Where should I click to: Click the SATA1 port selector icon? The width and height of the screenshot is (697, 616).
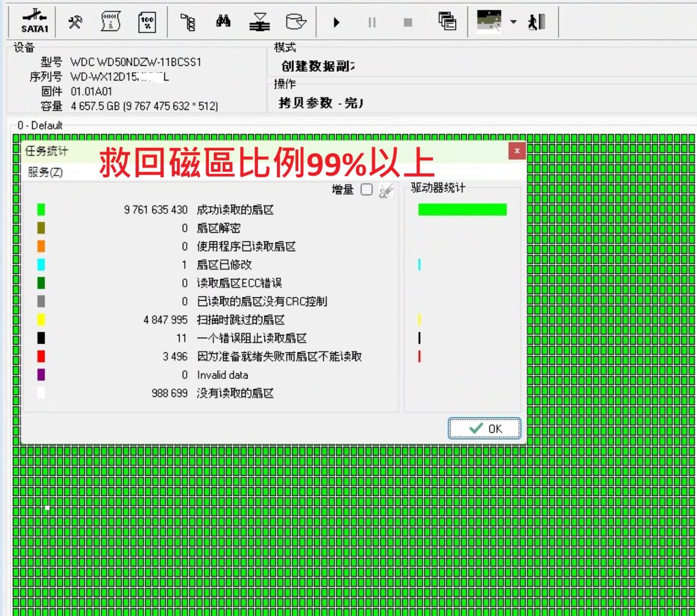click(x=34, y=22)
